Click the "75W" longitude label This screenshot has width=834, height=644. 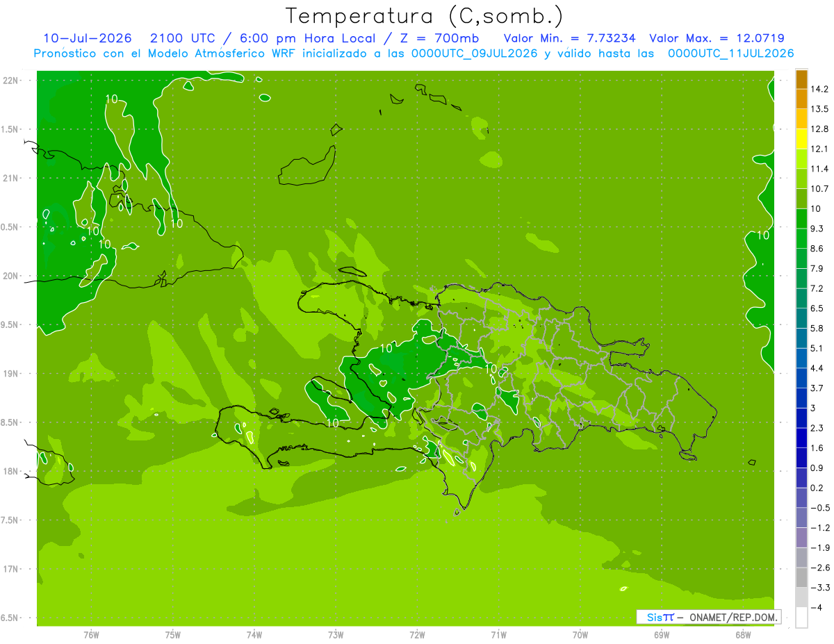coord(173,635)
